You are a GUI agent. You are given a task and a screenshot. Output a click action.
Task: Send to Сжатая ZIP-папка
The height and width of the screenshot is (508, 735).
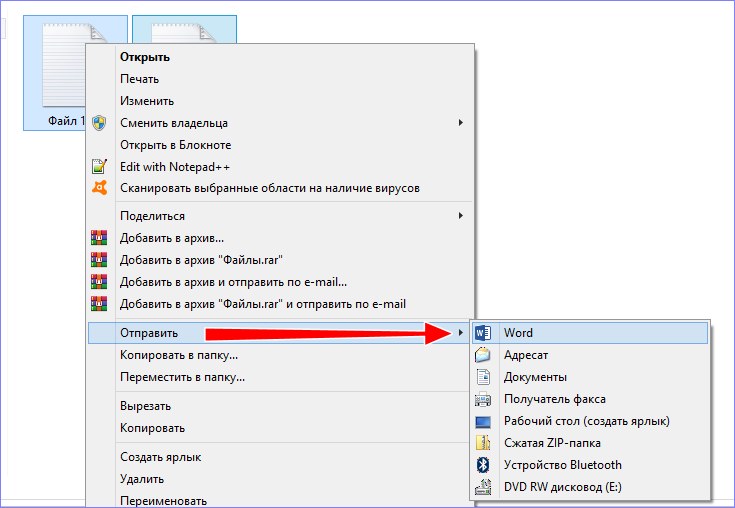coord(590,443)
